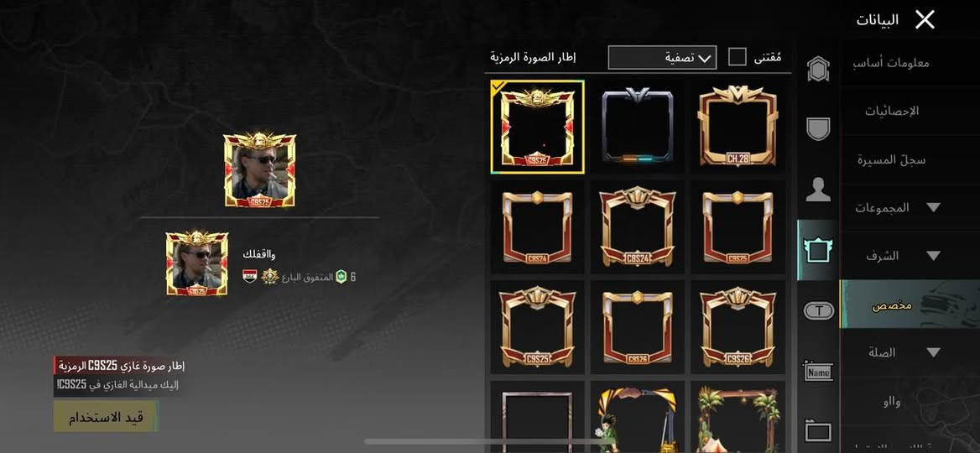Screen dimensions: 980x453
Task: Open the hexagon badge icon in the sidebar
Action: (818, 70)
